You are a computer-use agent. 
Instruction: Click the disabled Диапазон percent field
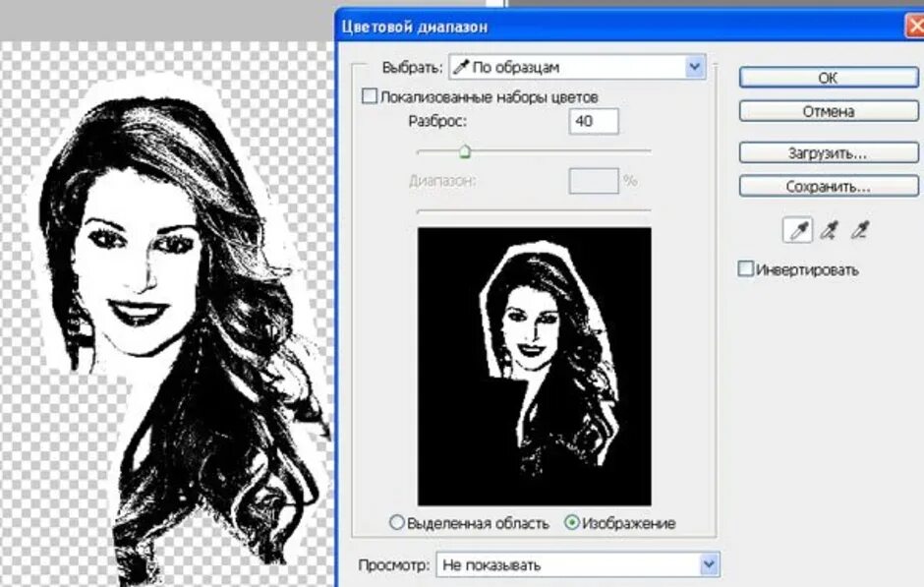tap(594, 181)
